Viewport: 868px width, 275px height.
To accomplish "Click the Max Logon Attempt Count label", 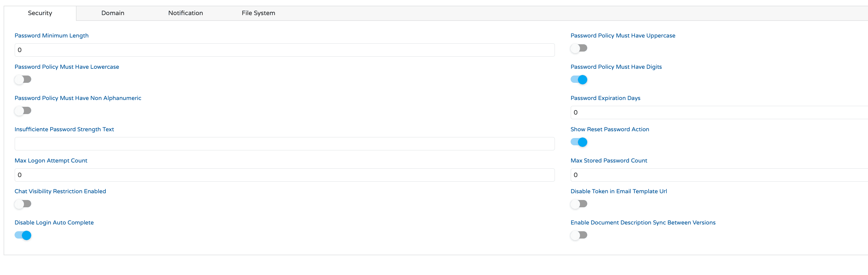I will point(51,161).
